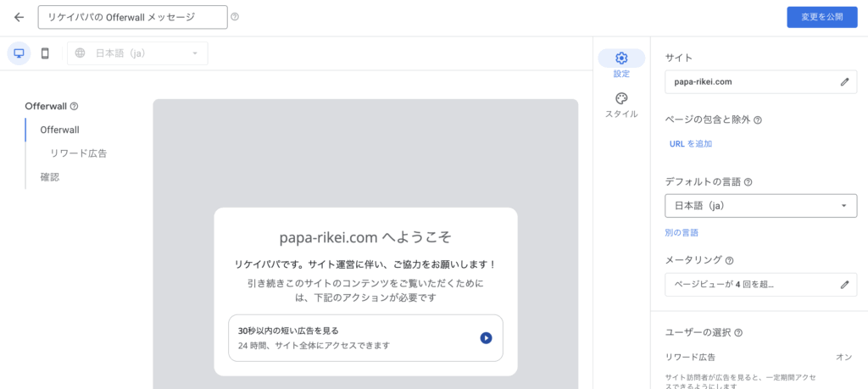Open スタイル palette tab
Viewport: 868px width, 389px height.
coord(621,105)
